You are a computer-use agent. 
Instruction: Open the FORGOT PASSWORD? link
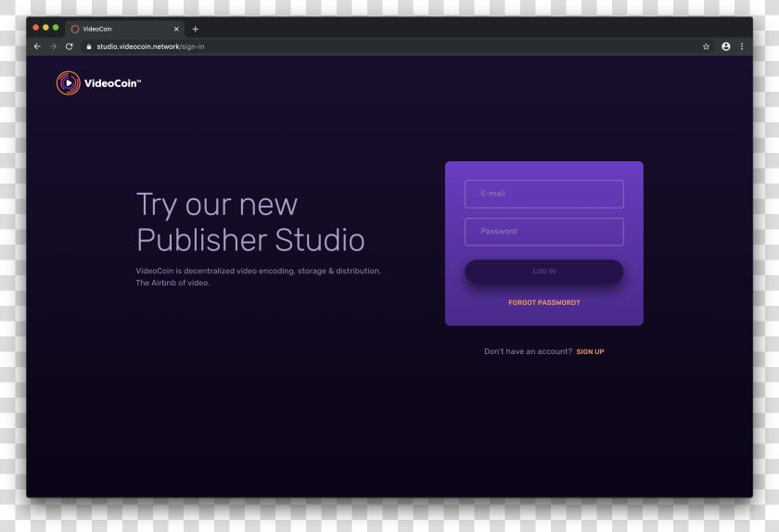tap(544, 302)
